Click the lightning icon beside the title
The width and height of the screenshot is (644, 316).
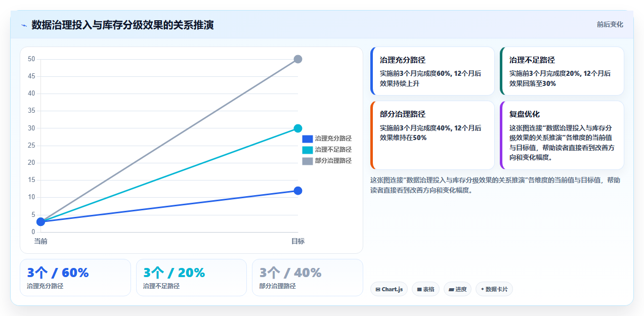tap(24, 25)
